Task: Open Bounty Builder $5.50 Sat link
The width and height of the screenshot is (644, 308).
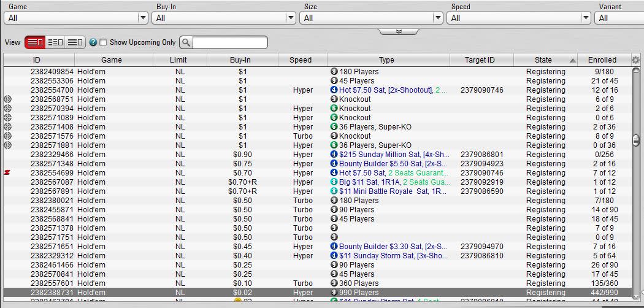Action: pos(393,163)
